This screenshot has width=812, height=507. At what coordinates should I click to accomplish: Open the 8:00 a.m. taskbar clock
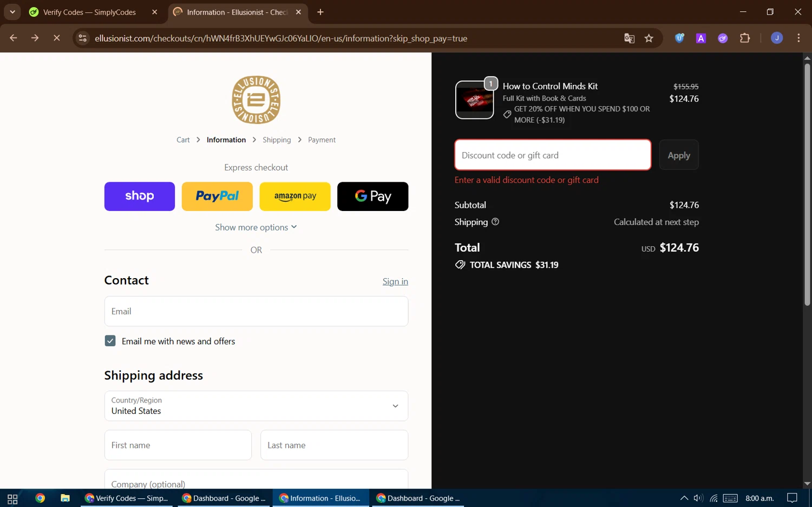pos(759,498)
